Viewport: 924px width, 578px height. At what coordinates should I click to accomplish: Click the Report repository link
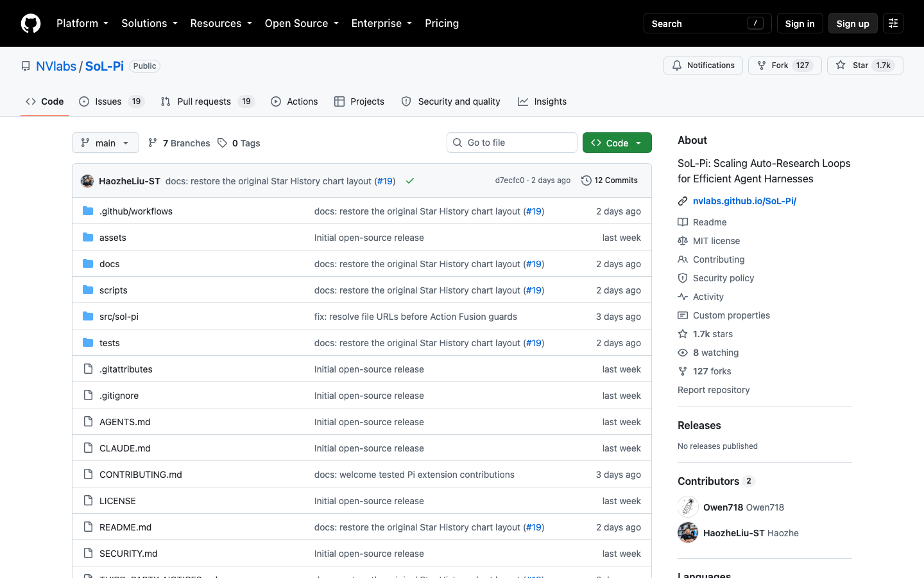point(714,390)
